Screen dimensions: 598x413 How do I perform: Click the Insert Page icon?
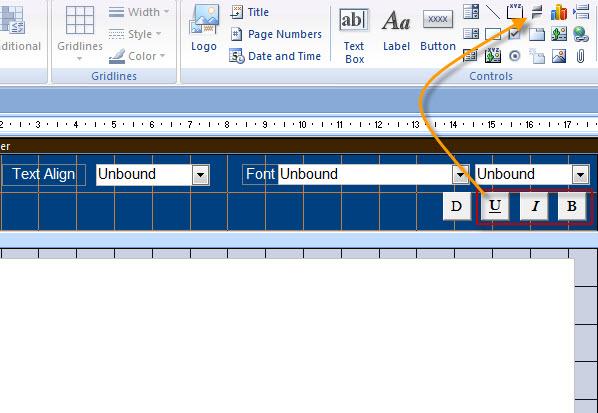[x=537, y=56]
